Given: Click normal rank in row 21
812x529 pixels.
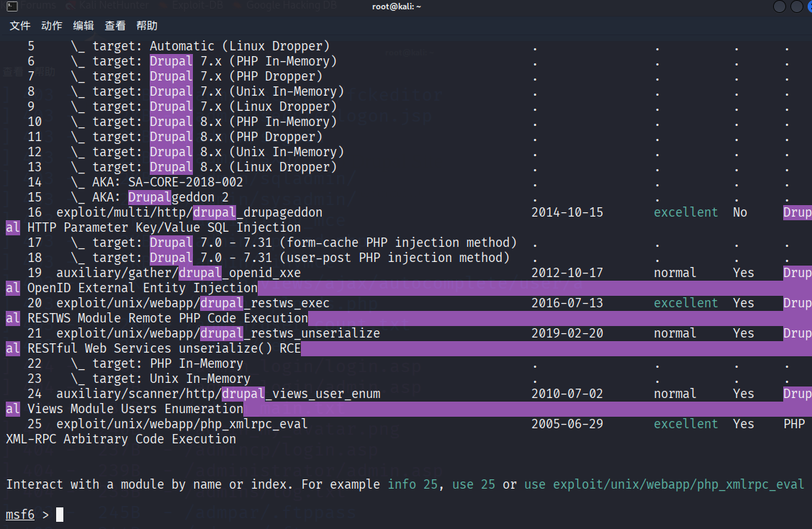Looking at the screenshot, I should click(x=675, y=333).
